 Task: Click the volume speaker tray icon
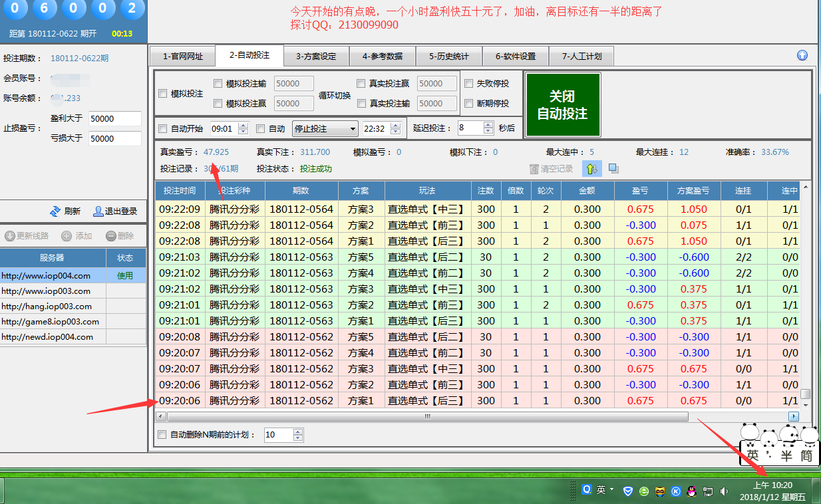pos(724,491)
